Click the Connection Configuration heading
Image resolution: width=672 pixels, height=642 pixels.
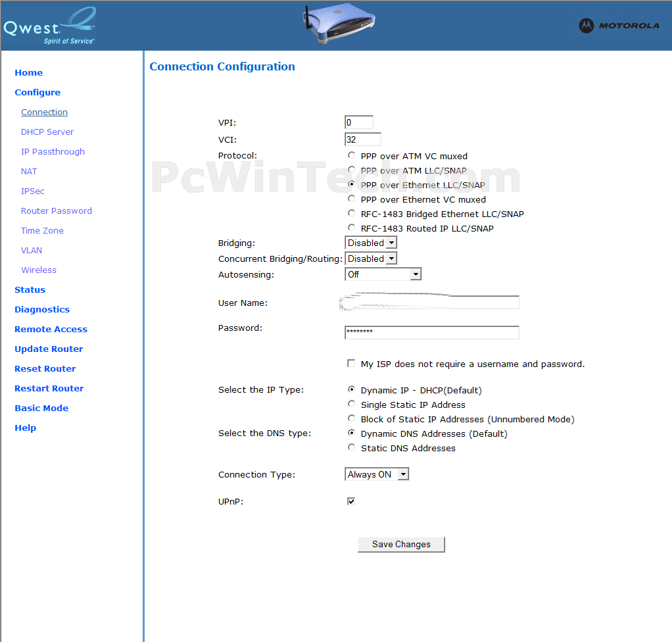click(222, 66)
